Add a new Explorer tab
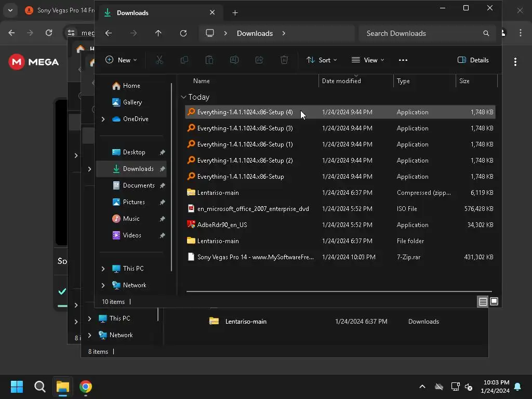The width and height of the screenshot is (532, 399). (x=235, y=13)
